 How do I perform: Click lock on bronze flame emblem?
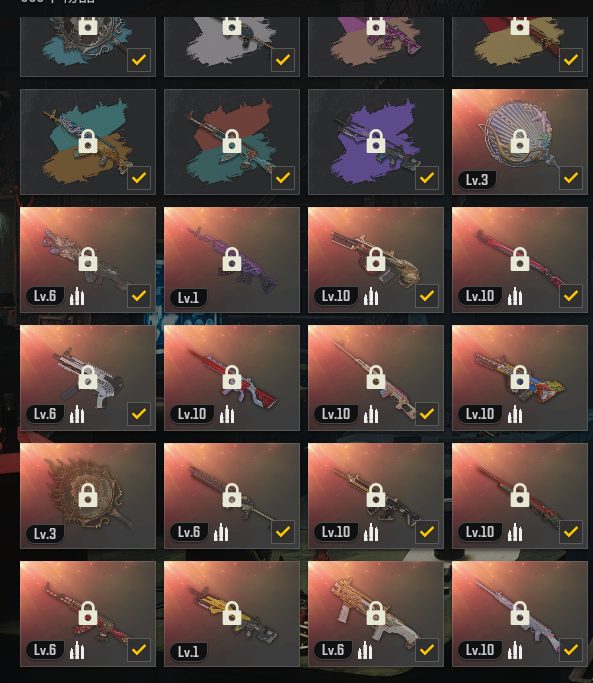(88, 495)
